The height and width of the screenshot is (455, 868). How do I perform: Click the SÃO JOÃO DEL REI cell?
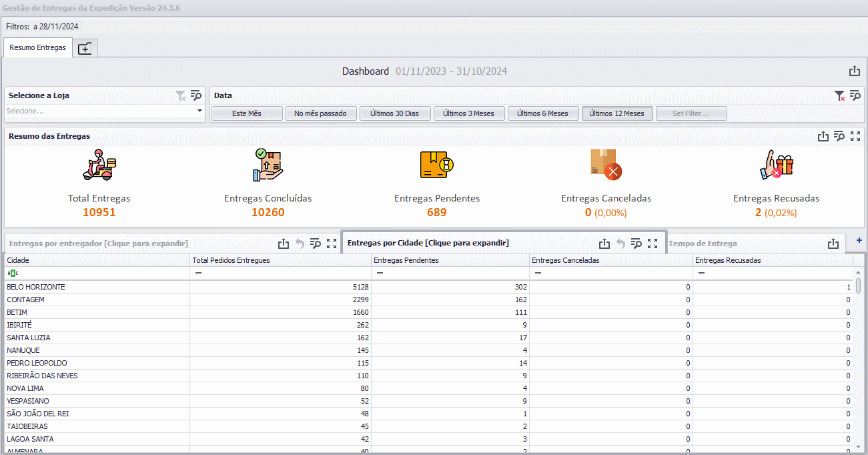point(97,414)
